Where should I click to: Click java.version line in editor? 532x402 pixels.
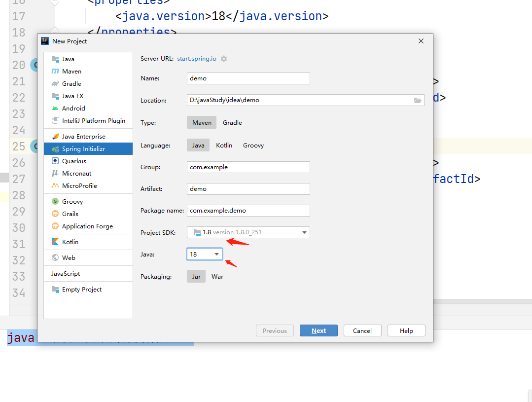[x=222, y=16]
